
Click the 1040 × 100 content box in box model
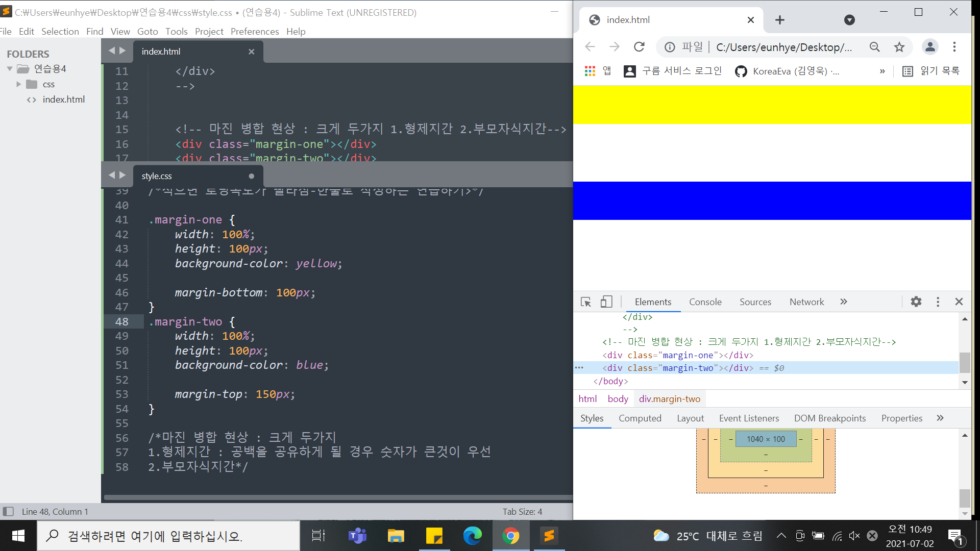click(x=766, y=439)
